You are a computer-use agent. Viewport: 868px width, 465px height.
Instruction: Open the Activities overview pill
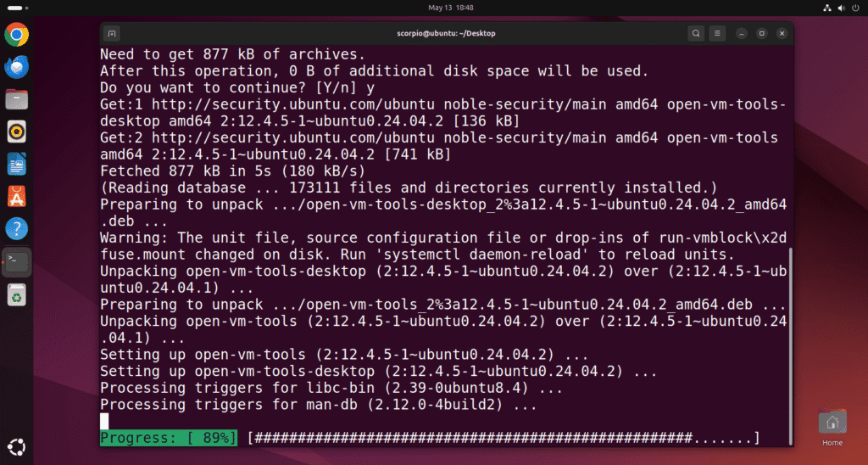coord(18,8)
